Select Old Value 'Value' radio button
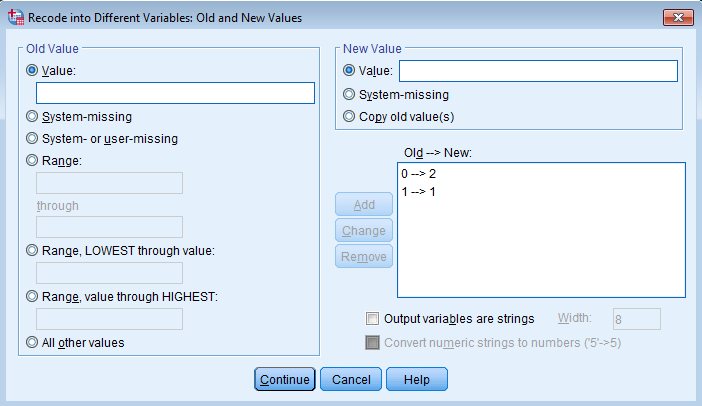Image resolution: width=702 pixels, height=406 pixels. [33, 71]
